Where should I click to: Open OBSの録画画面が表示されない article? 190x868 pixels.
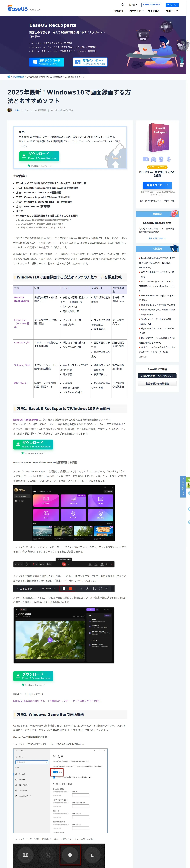[157, 274]
